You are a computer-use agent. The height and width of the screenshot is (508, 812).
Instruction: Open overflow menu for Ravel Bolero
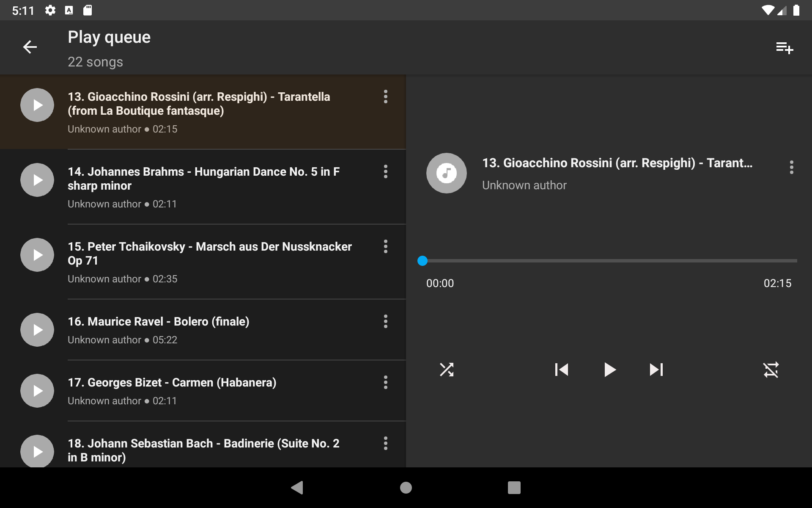click(x=386, y=321)
